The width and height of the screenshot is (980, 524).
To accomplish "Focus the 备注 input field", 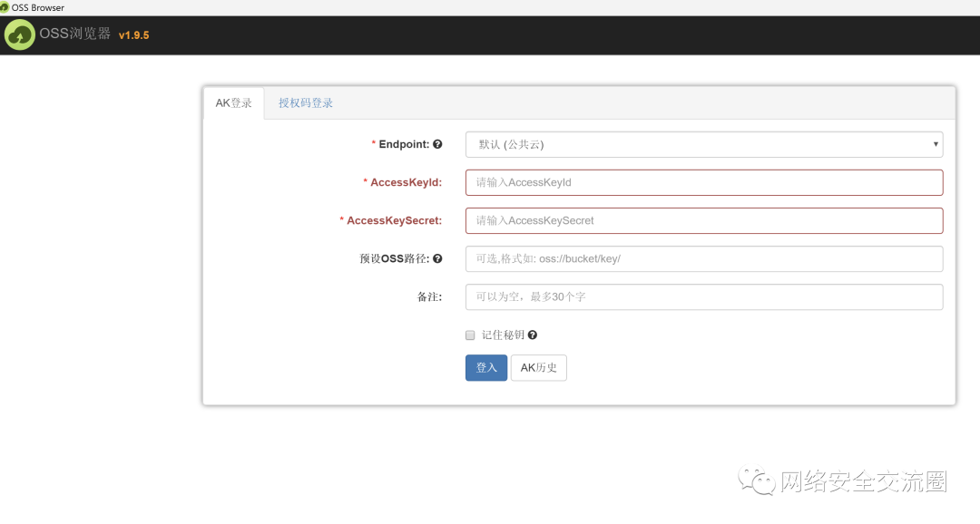I will 704,296.
